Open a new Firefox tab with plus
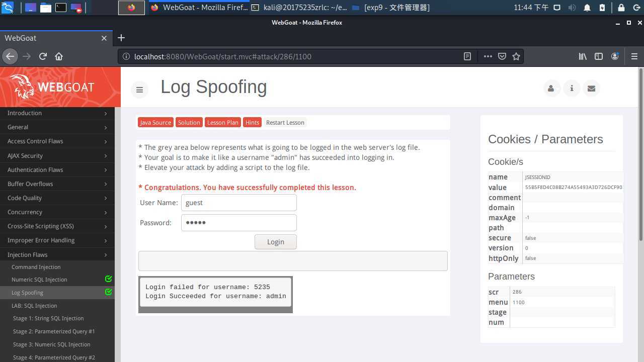The image size is (644, 362). click(x=121, y=38)
